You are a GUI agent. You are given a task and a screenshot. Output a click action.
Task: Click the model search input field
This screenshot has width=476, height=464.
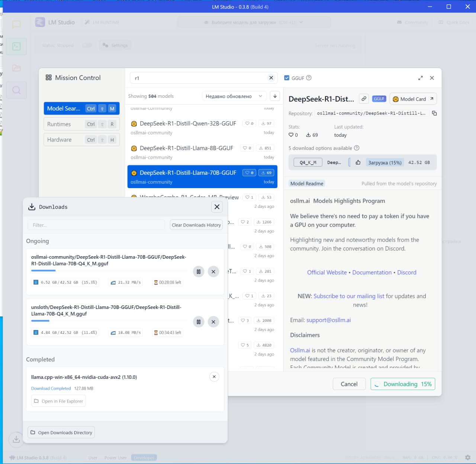pos(204,78)
